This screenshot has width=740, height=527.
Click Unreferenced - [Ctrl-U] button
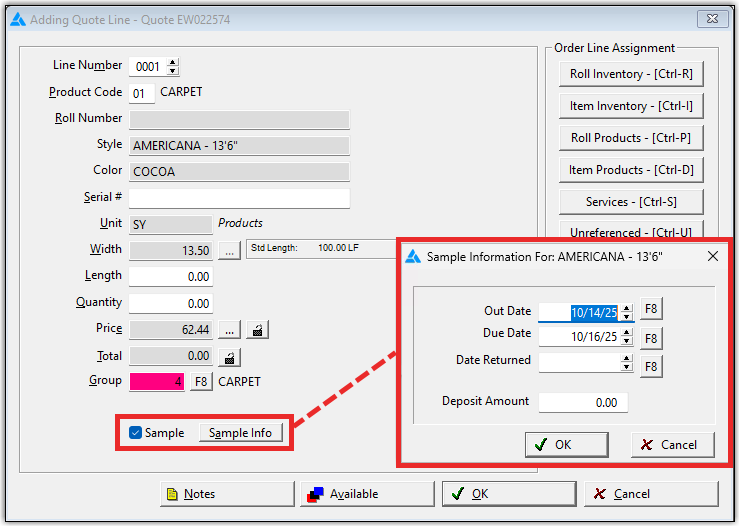tap(631, 230)
